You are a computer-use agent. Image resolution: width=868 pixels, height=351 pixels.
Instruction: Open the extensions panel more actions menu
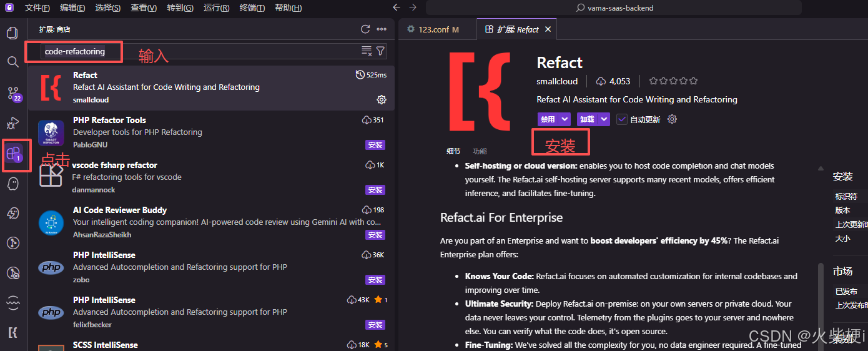pos(382,29)
